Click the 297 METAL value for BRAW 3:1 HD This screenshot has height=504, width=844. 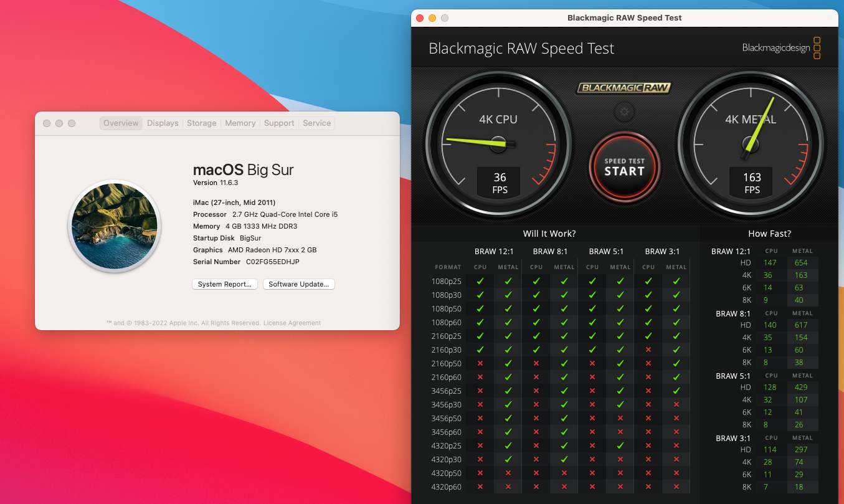tap(801, 450)
